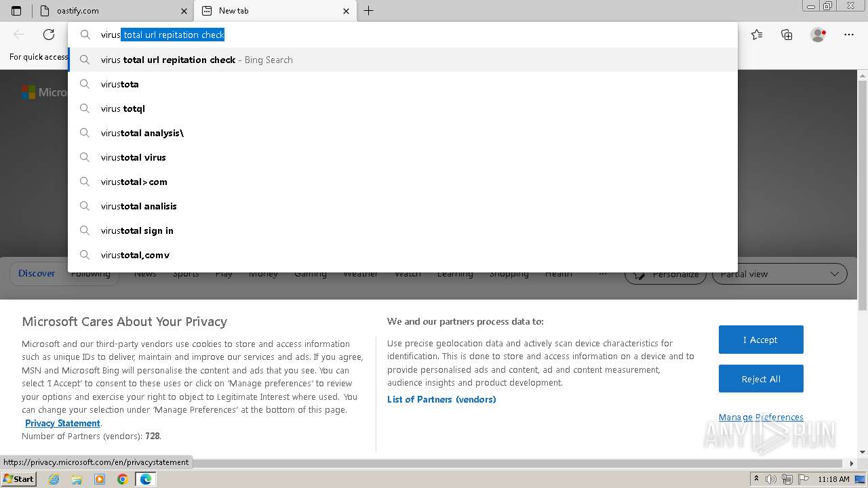Close the oastify.com tab
The height and width of the screenshot is (488, 868).
coord(184,11)
